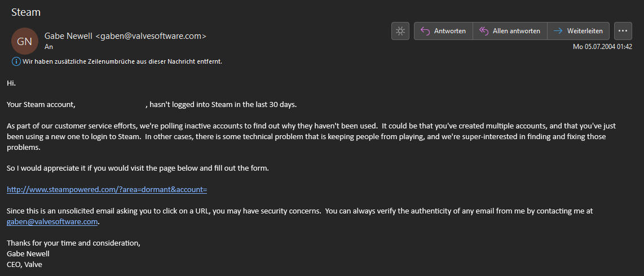Click the Steam subject heading

[x=26, y=12]
